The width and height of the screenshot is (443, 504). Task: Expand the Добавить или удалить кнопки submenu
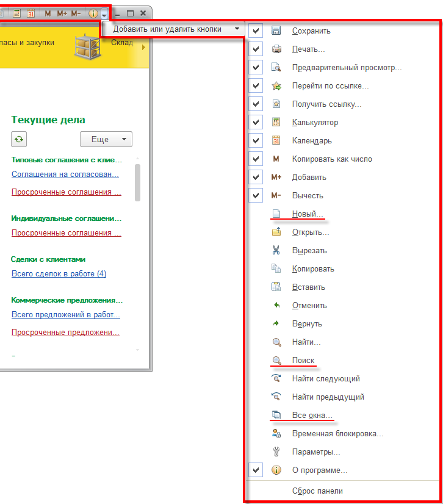(x=173, y=29)
